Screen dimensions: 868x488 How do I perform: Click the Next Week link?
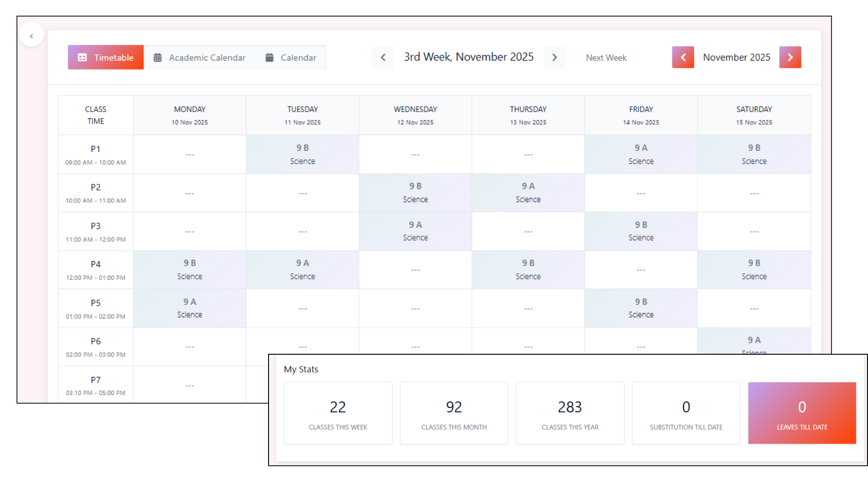click(x=606, y=58)
